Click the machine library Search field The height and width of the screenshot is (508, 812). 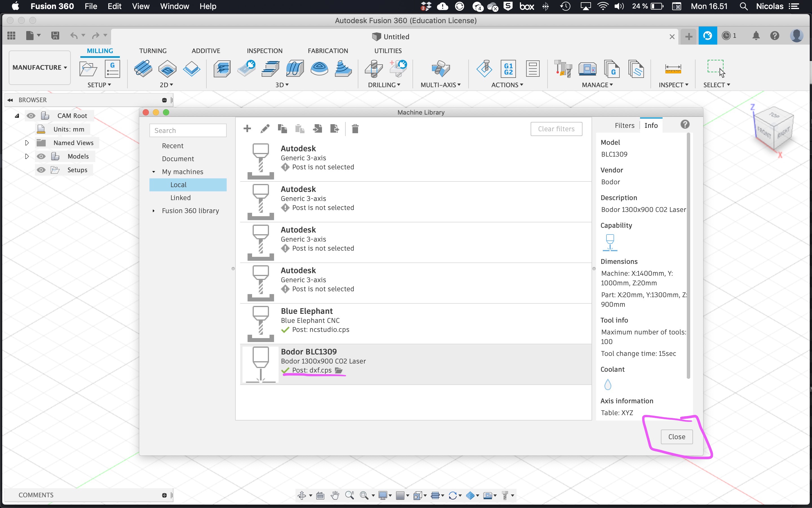click(x=188, y=130)
